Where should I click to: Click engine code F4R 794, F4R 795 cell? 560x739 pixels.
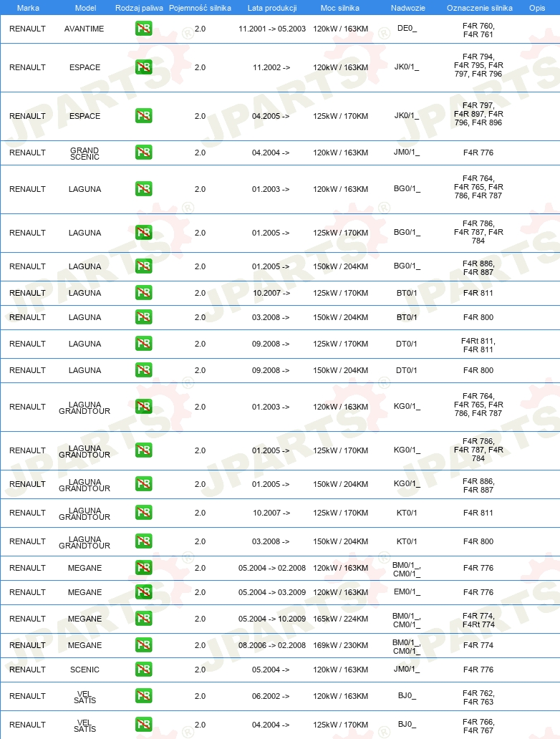(x=478, y=65)
